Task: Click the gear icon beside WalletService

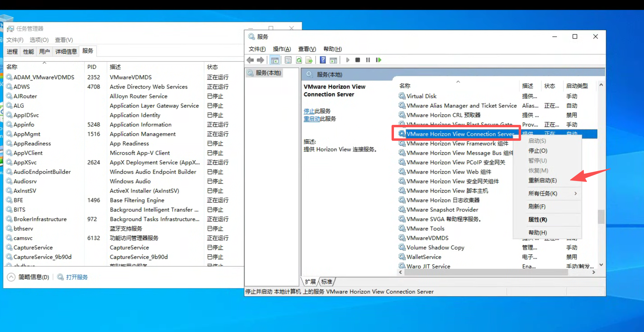Action: point(402,257)
